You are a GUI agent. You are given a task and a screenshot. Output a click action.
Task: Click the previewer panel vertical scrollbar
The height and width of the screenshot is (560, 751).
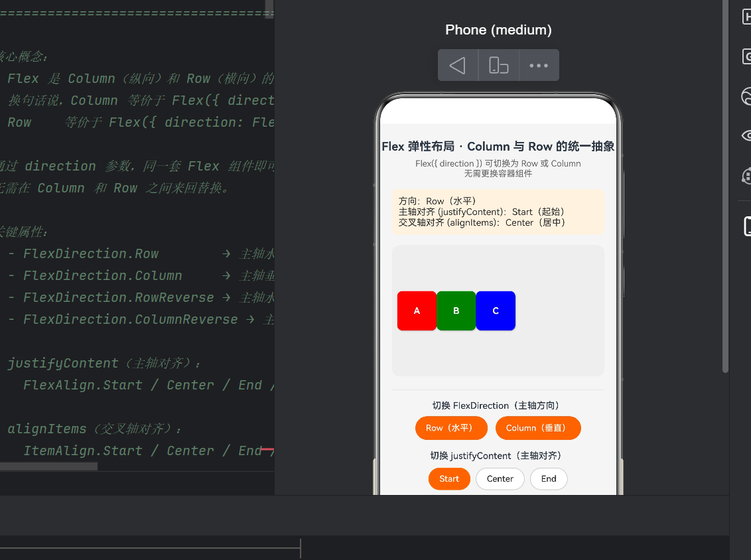tap(725, 186)
